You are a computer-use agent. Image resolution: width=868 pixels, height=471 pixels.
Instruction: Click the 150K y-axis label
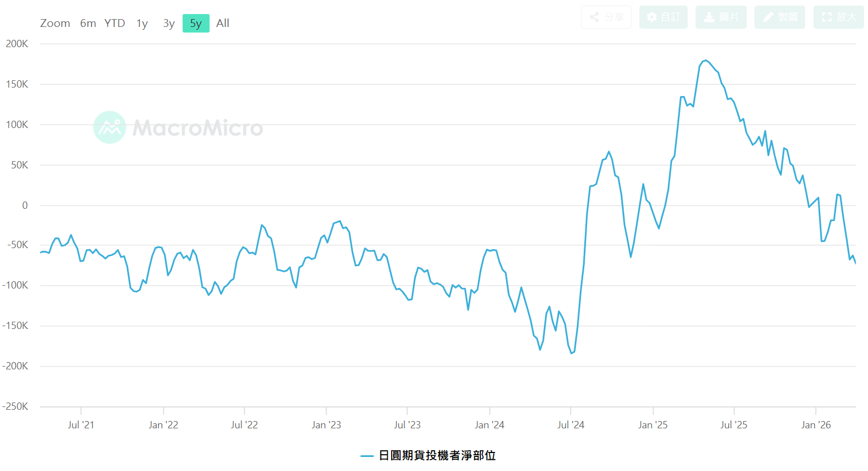[x=17, y=84]
